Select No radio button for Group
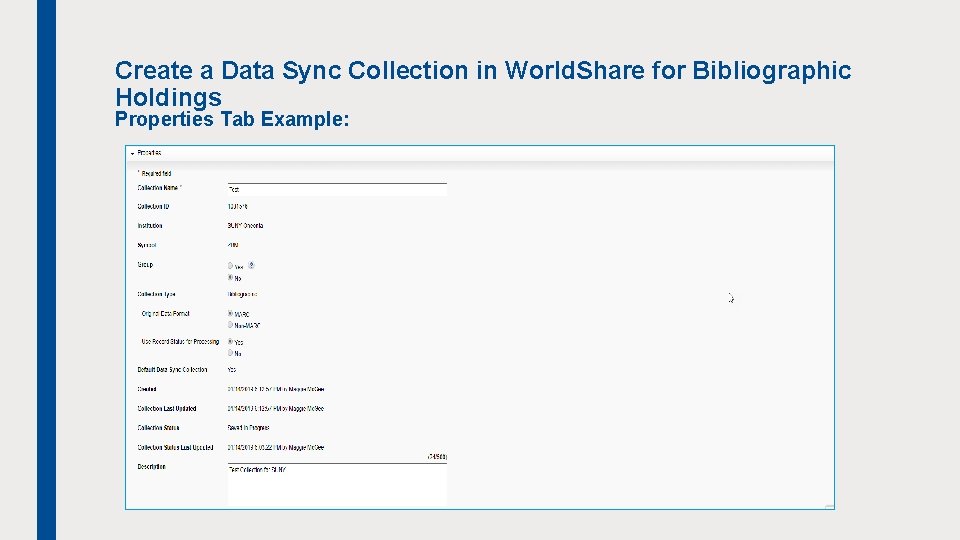Viewport: 960px width, 540px height. (230, 278)
